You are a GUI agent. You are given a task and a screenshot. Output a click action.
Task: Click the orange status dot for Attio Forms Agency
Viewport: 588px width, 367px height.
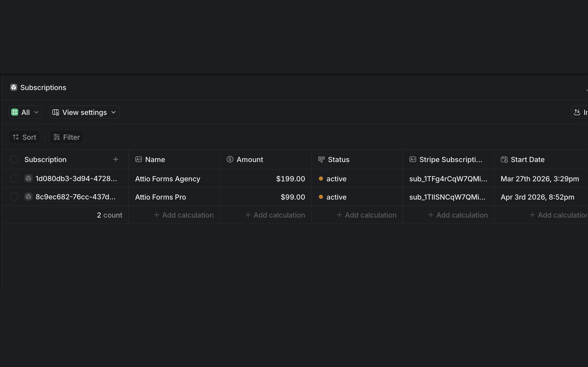click(x=321, y=179)
